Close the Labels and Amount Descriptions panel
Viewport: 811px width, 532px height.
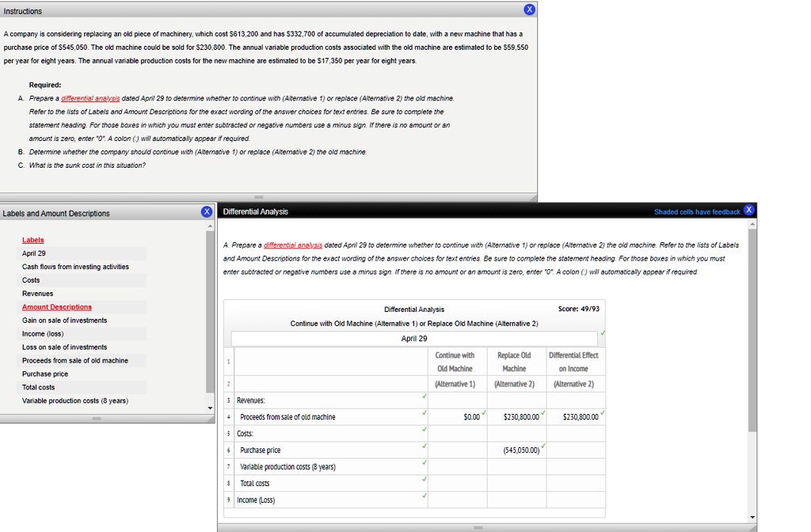tap(206, 212)
